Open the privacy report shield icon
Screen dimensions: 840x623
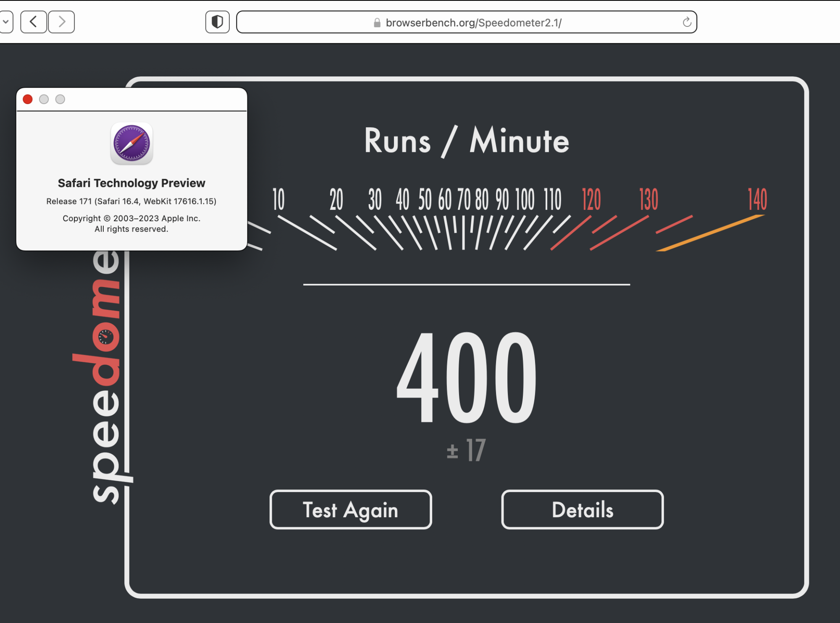(x=217, y=22)
